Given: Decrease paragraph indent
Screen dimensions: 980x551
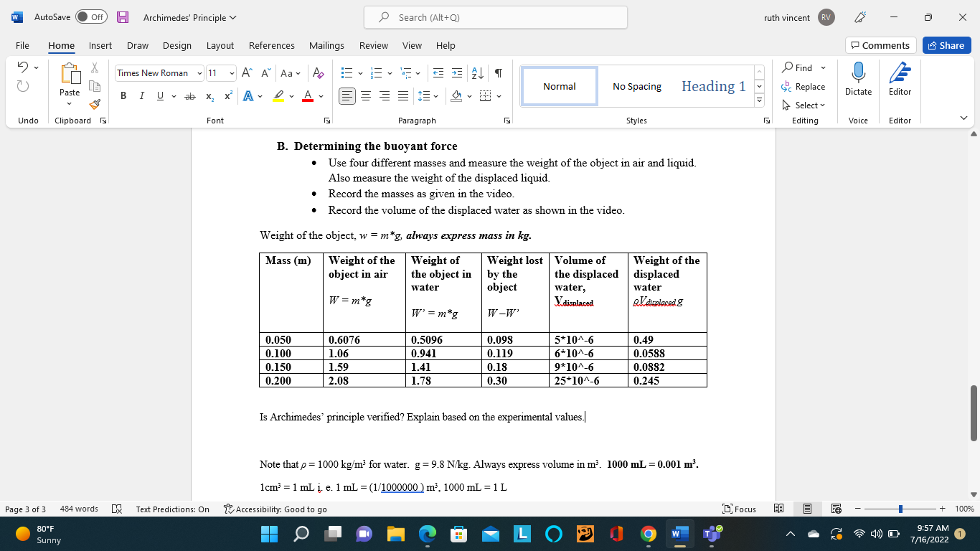Looking at the screenshot, I should [438, 73].
